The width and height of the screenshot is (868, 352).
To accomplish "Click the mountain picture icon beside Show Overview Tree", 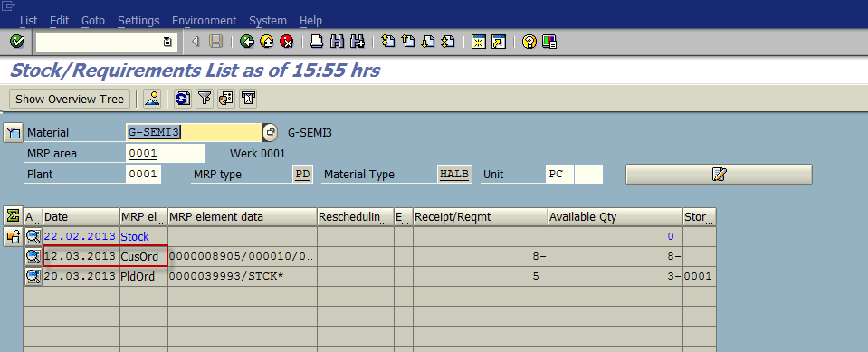I will 152,99.
